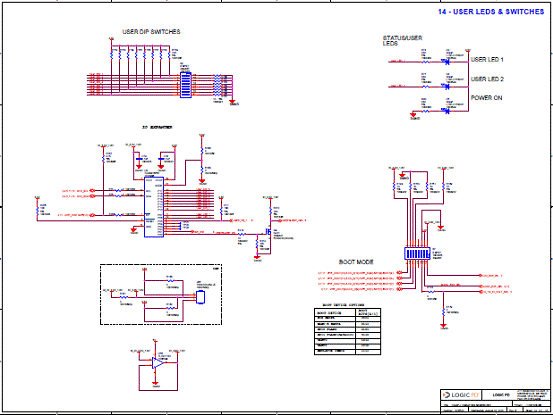Select the USER LED 2 diode symbol
The height and width of the screenshot is (415, 553).
(446, 86)
